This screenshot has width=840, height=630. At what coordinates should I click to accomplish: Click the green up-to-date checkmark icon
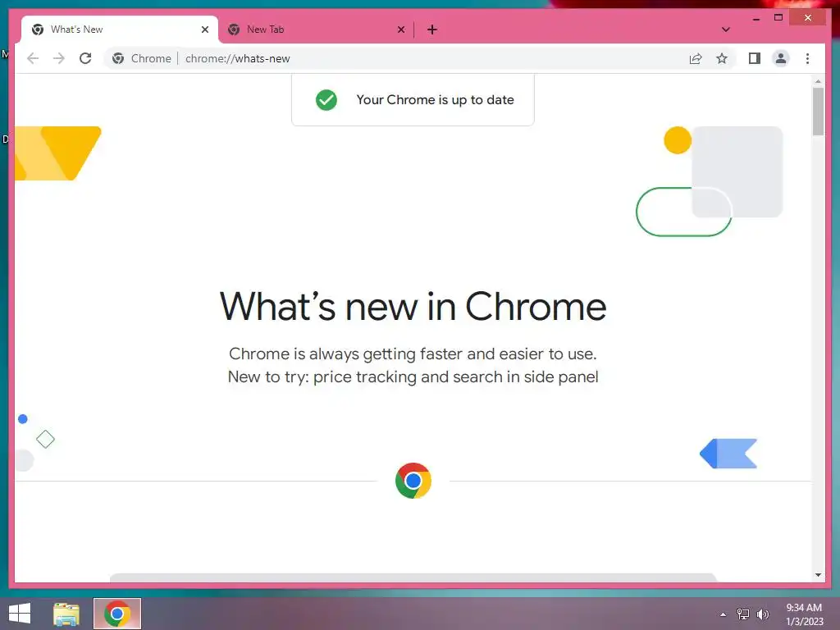[x=326, y=100]
